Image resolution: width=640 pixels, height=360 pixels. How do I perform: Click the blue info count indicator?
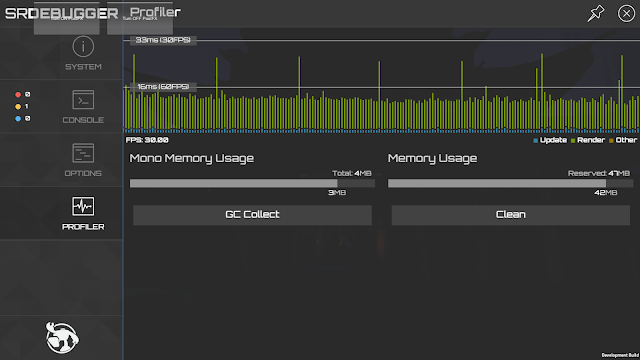(22, 119)
